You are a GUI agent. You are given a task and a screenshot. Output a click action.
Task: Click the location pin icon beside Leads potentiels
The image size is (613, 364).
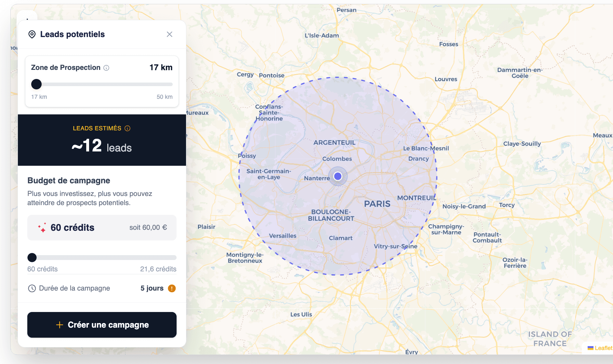(x=32, y=34)
